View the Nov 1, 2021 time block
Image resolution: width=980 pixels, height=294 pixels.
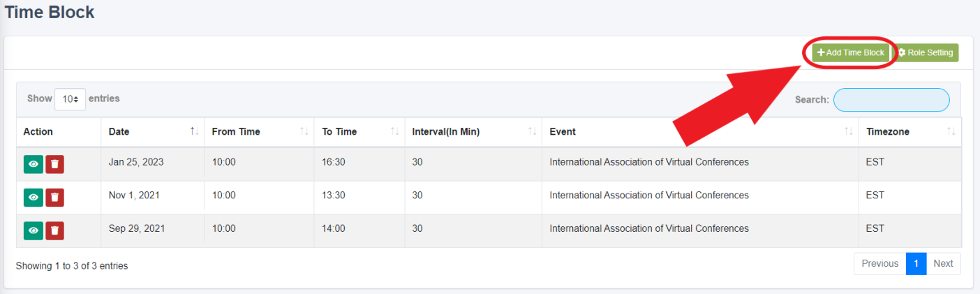33,197
